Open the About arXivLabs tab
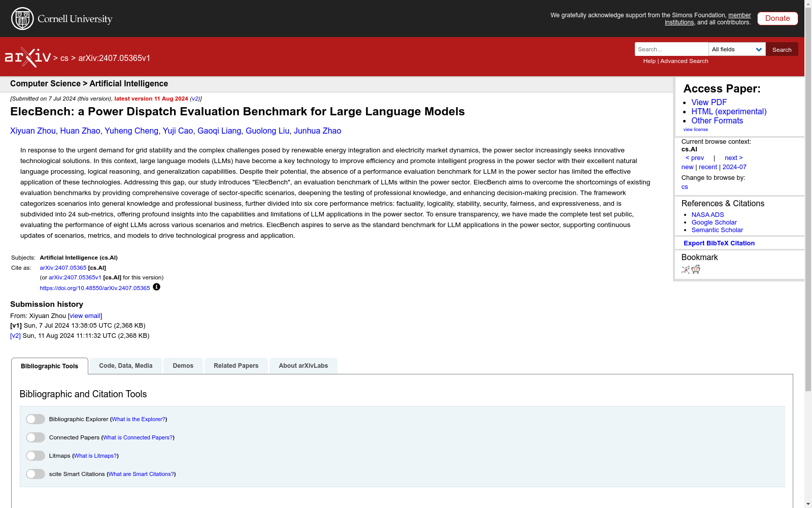Image resolution: width=812 pixels, height=508 pixels. tap(303, 366)
